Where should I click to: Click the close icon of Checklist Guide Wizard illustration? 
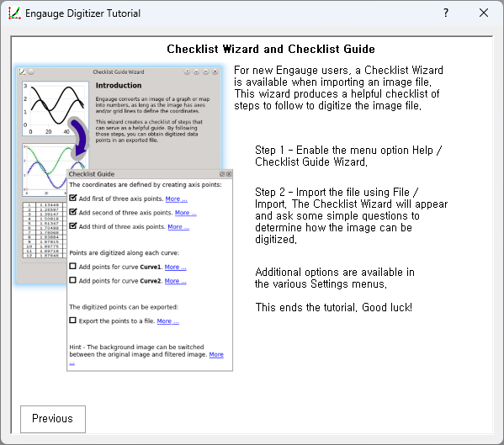click(x=215, y=72)
